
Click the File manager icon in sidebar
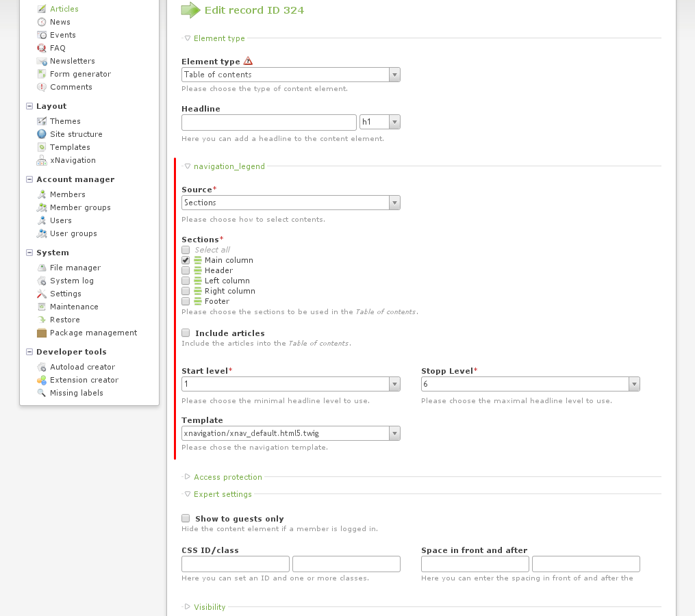(x=42, y=268)
